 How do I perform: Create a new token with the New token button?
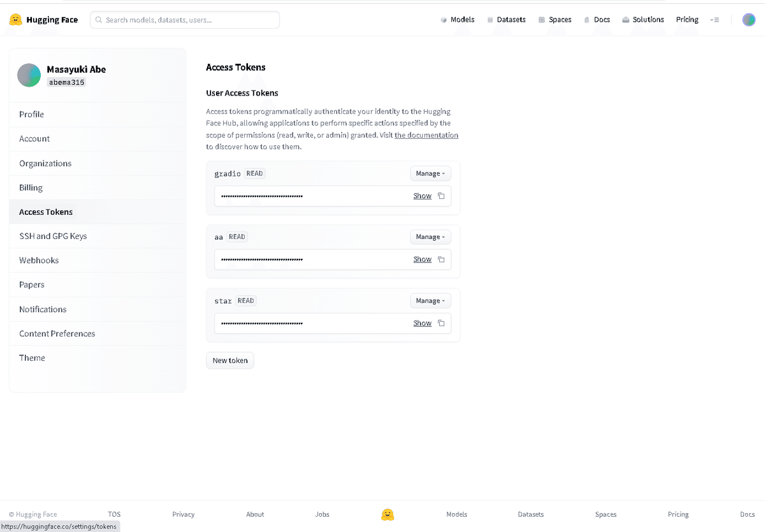tap(229, 360)
